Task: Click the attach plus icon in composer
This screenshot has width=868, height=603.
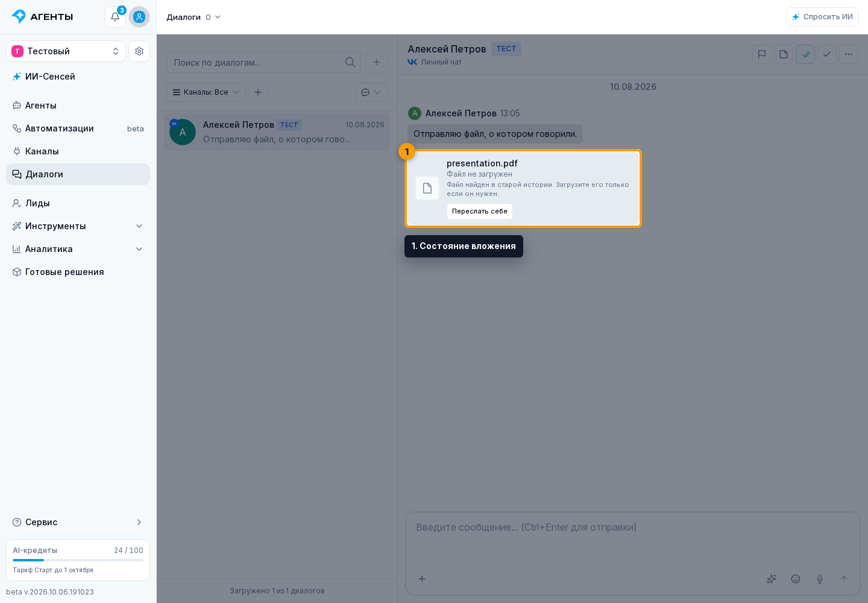Action: coord(422,579)
